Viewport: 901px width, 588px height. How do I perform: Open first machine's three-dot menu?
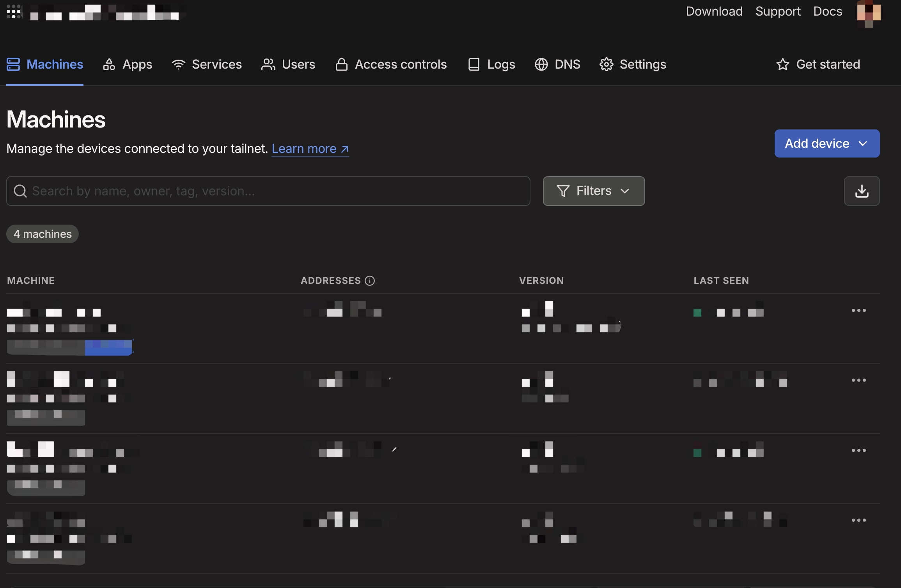point(858,310)
